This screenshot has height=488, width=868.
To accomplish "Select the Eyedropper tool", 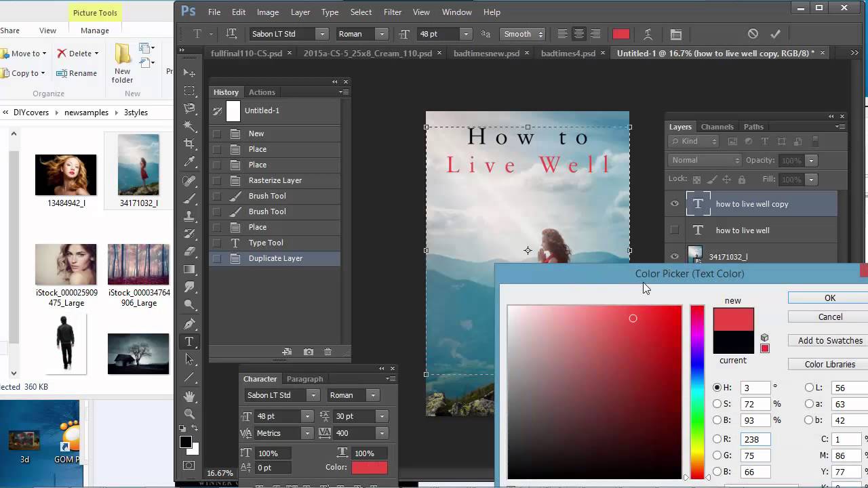I will pos(190,161).
